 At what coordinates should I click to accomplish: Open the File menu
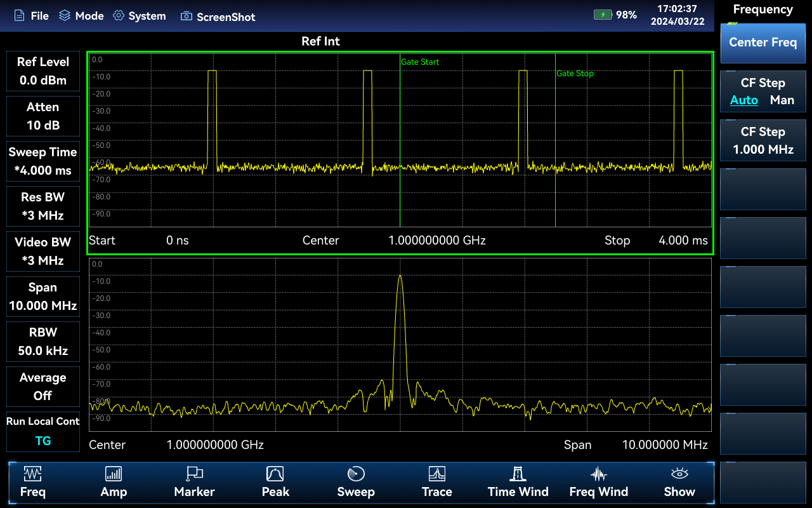click(x=31, y=16)
